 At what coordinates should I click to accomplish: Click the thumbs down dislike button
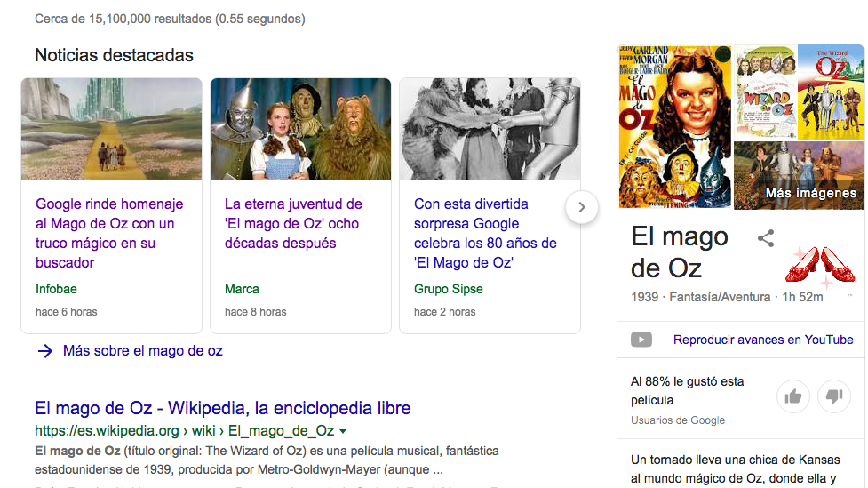tap(833, 396)
